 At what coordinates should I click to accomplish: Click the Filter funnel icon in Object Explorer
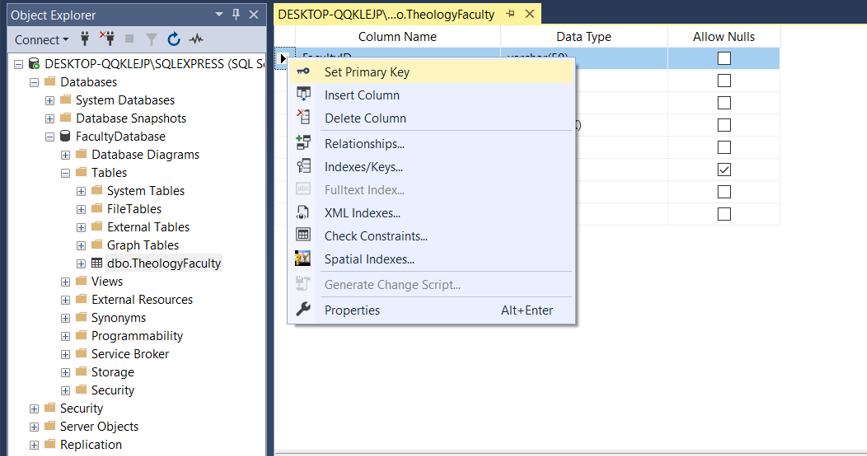pos(152,39)
